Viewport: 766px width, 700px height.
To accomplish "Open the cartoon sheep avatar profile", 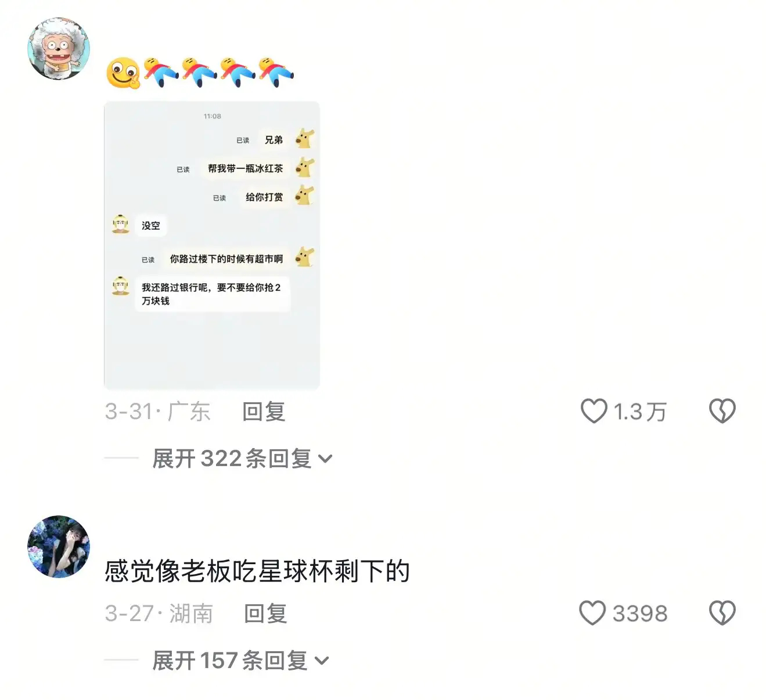I will [59, 48].
